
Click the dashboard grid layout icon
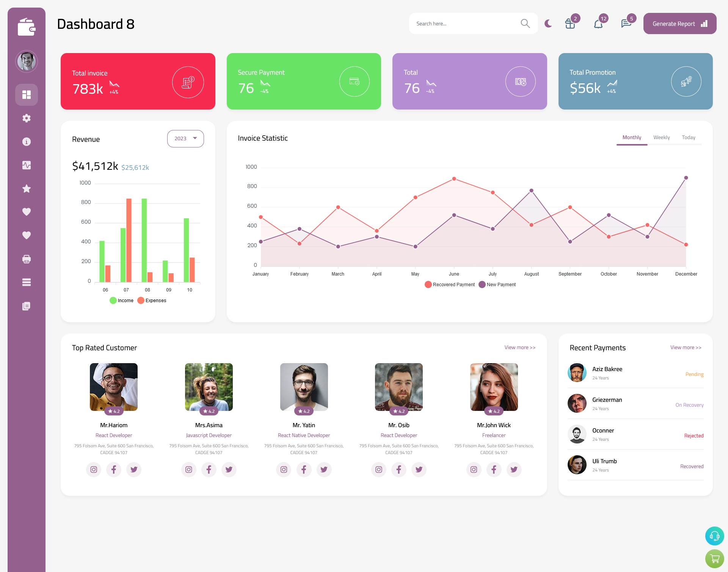(x=26, y=94)
